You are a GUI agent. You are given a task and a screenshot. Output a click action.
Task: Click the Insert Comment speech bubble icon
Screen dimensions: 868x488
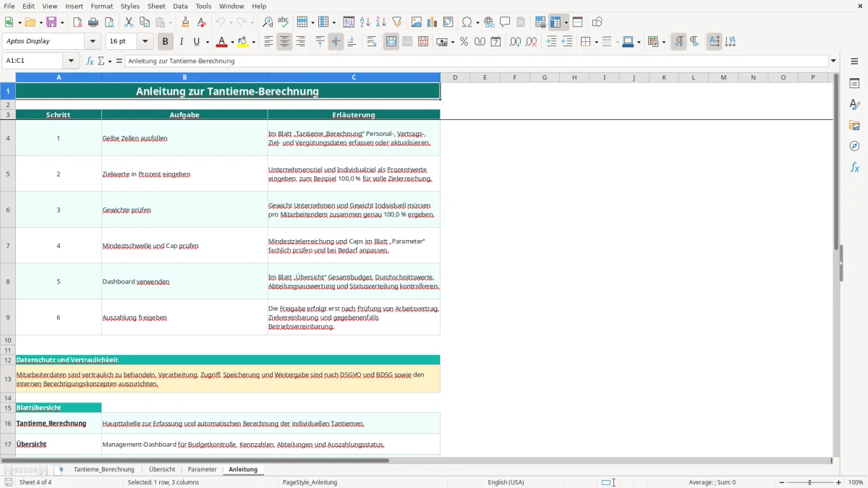point(506,22)
